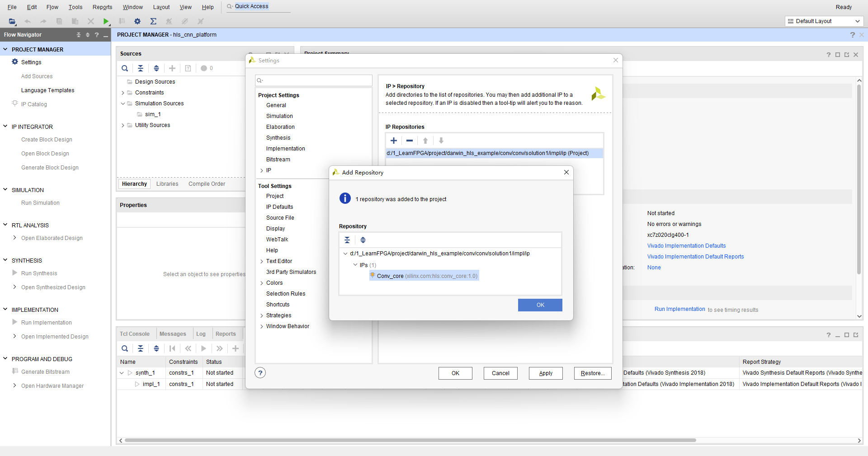Click the open project icon in toolbar

pos(12,21)
